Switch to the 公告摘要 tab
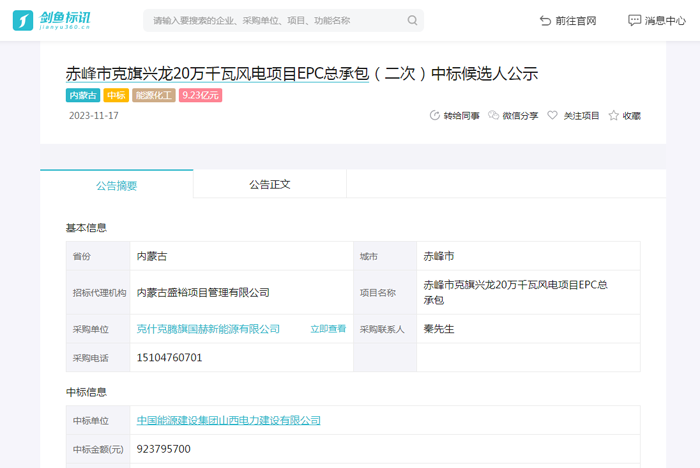 [116, 185]
